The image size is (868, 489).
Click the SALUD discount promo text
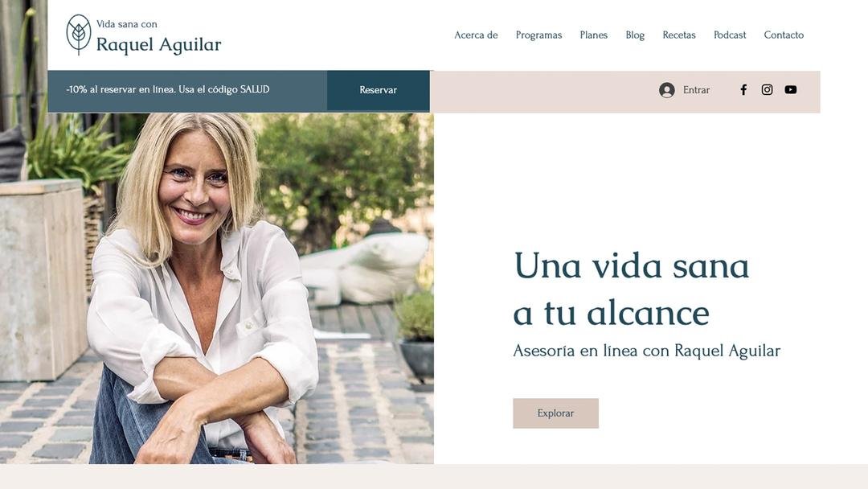tap(168, 90)
